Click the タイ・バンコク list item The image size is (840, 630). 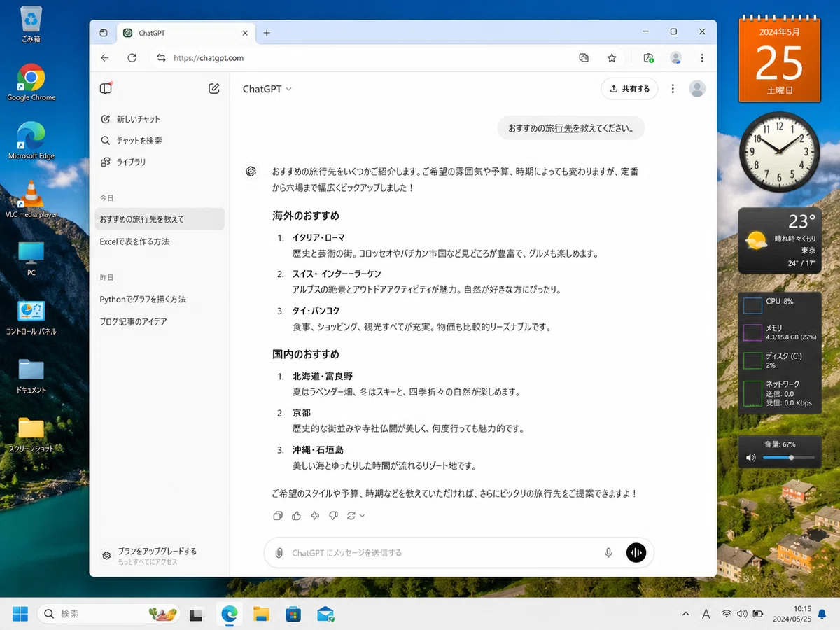[316, 311]
